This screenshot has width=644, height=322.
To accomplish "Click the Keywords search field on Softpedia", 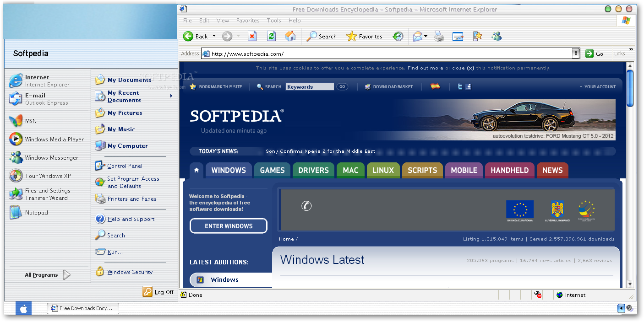I will point(310,86).
